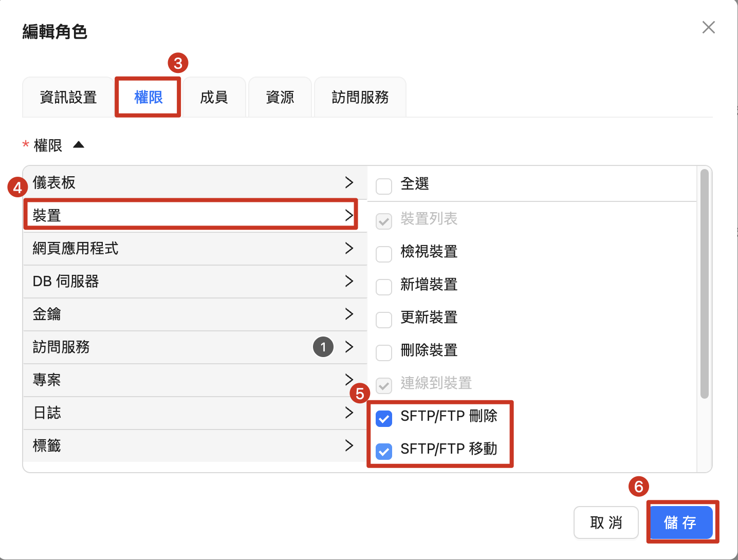Collapse the 權限 section triangle
738x560 pixels.
[79, 145]
